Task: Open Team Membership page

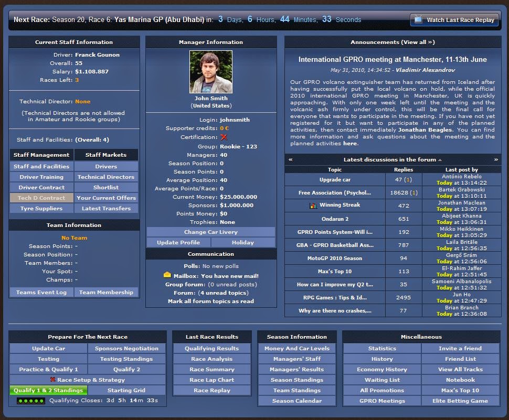Action: point(106,292)
